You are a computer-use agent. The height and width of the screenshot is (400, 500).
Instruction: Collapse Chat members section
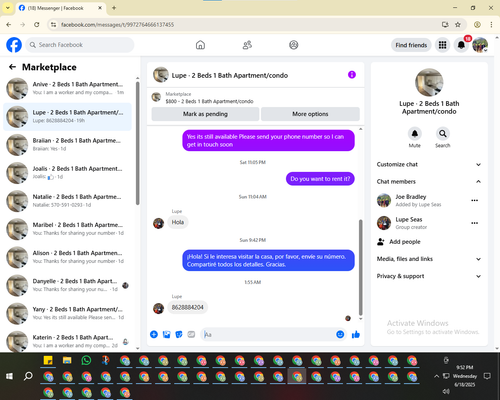pos(429,182)
